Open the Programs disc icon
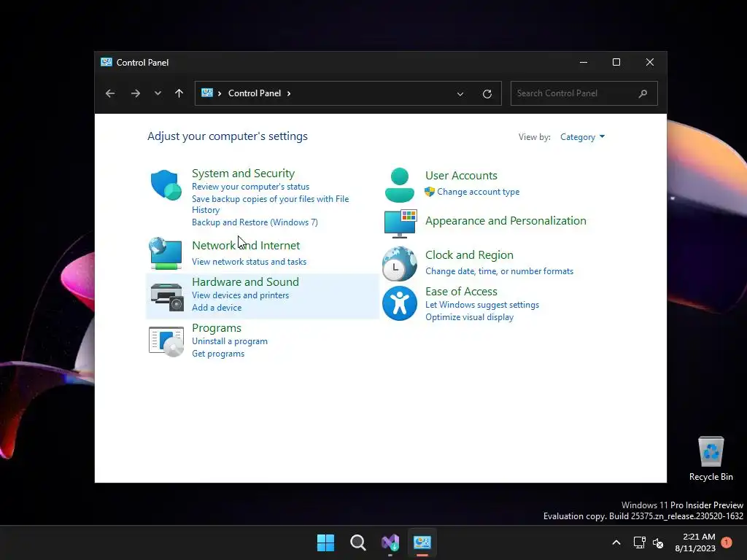 point(166,341)
